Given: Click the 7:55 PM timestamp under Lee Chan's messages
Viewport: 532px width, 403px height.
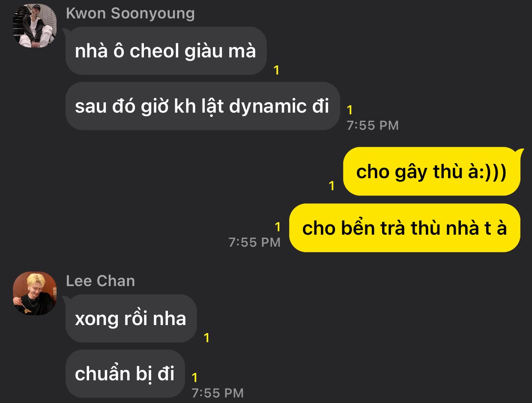Looking at the screenshot, I should click(218, 393).
